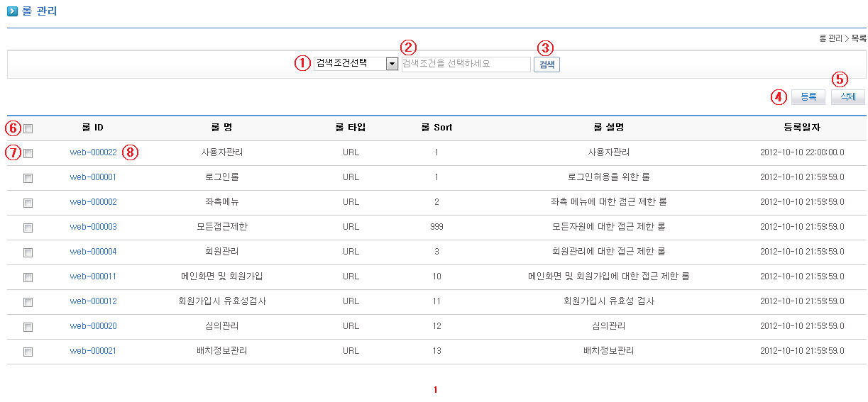Enable the checkbox for 배치정보관리 row
868x402 pixels.
tap(28, 352)
